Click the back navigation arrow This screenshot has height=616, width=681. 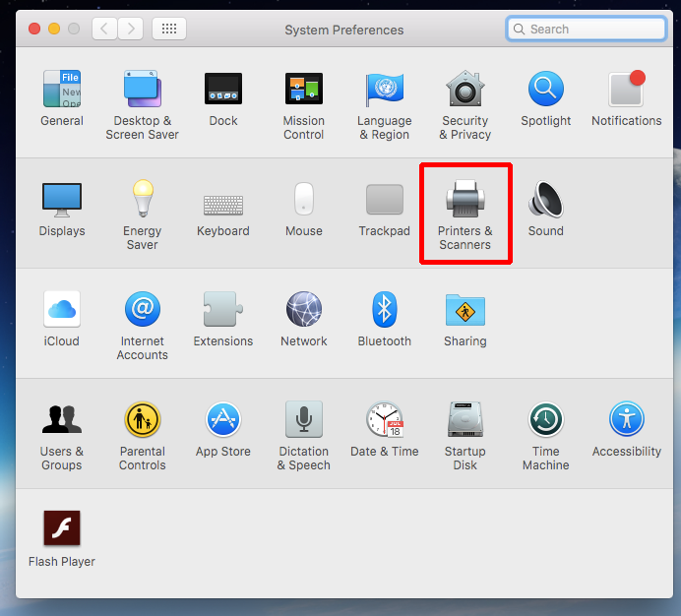[104, 29]
